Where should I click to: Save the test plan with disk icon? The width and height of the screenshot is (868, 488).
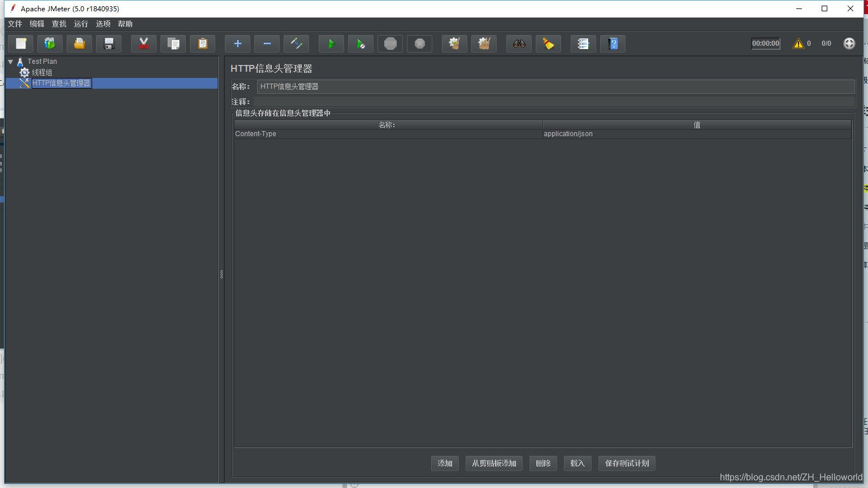click(109, 43)
